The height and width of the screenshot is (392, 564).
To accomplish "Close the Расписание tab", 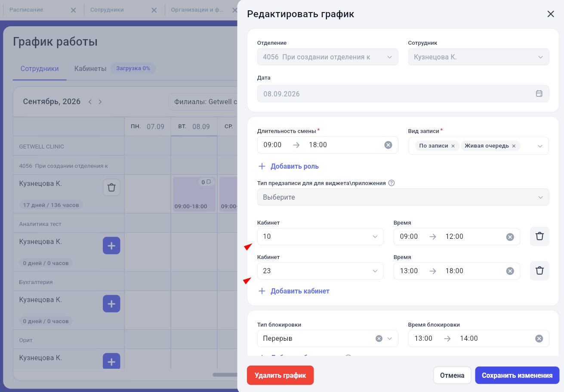I will pos(73,10).
